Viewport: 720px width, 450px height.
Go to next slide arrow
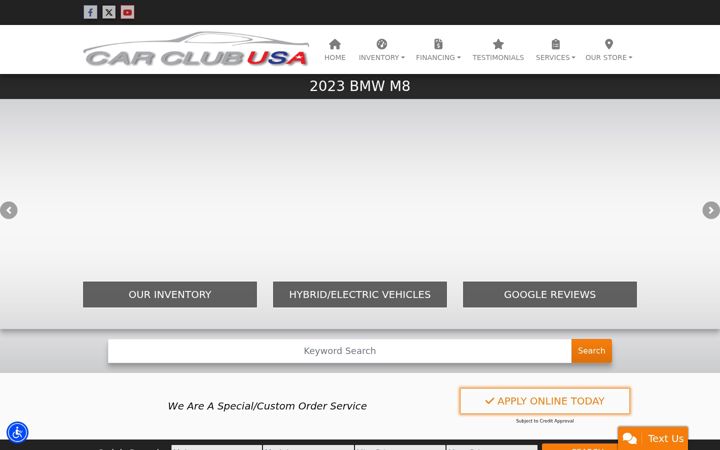[x=711, y=210]
